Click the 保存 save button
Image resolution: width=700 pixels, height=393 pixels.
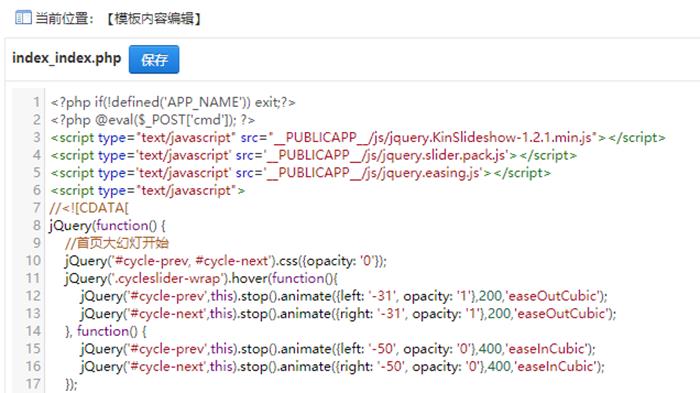(154, 59)
